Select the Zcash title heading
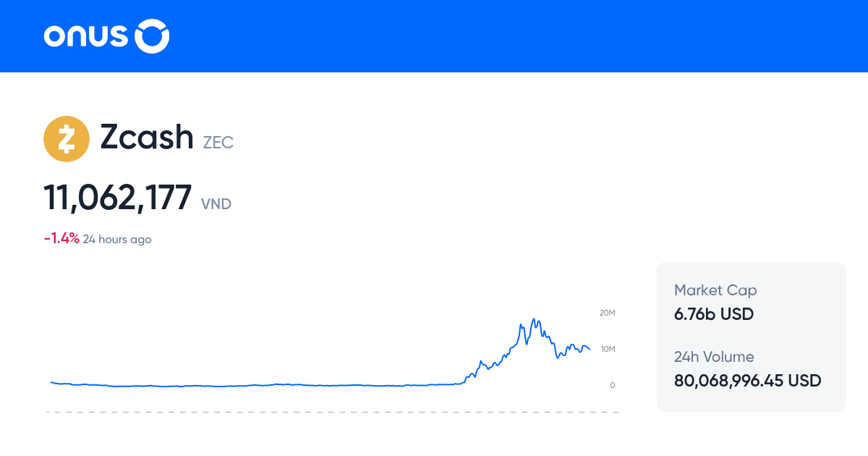This screenshot has height=456, width=868. coord(148,138)
